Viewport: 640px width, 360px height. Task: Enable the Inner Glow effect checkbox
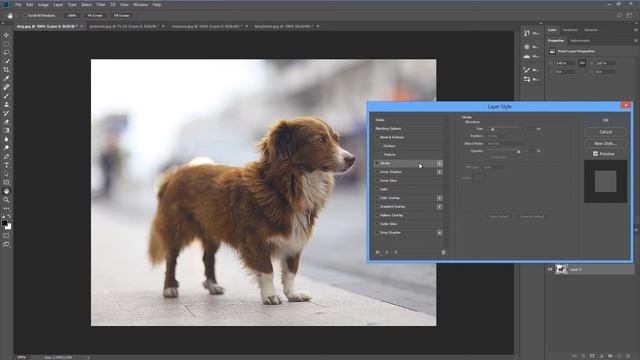pyautogui.click(x=377, y=180)
